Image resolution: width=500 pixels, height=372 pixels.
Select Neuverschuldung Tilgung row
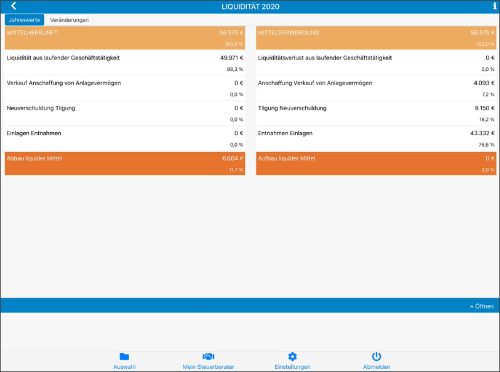pyautogui.click(x=125, y=113)
